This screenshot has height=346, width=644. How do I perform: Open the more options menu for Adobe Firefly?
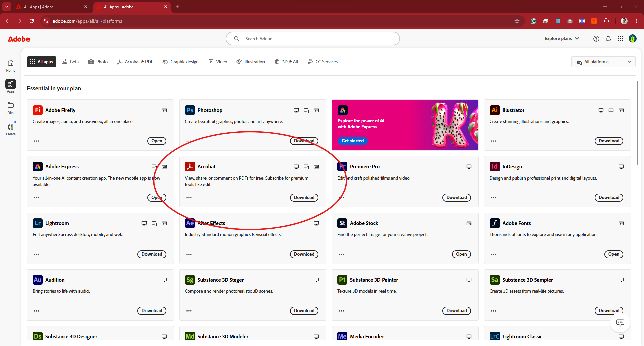pos(37,141)
